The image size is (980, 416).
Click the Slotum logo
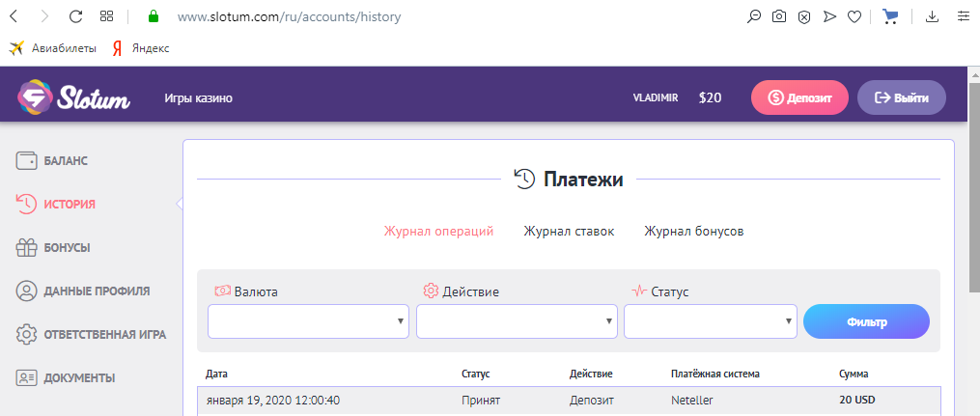click(73, 97)
